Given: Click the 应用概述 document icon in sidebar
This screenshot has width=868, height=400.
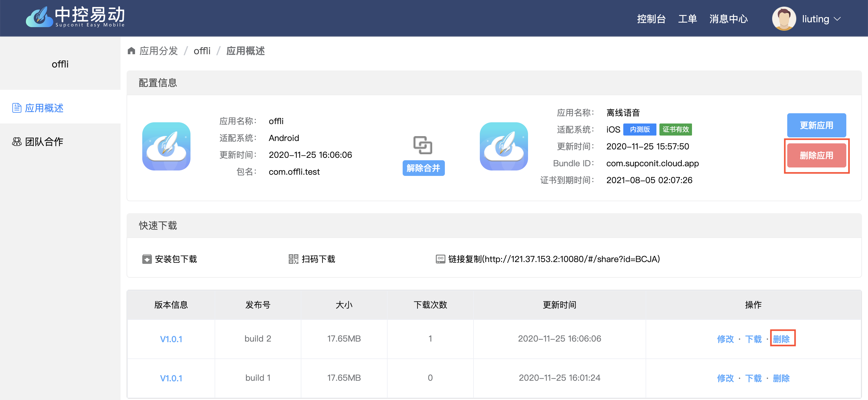Looking at the screenshot, I should click(17, 108).
